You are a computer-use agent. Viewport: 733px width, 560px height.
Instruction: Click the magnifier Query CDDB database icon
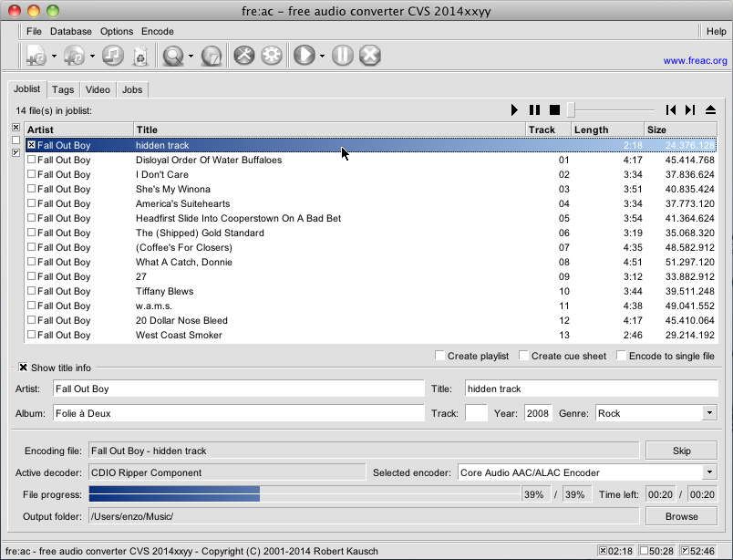173,56
